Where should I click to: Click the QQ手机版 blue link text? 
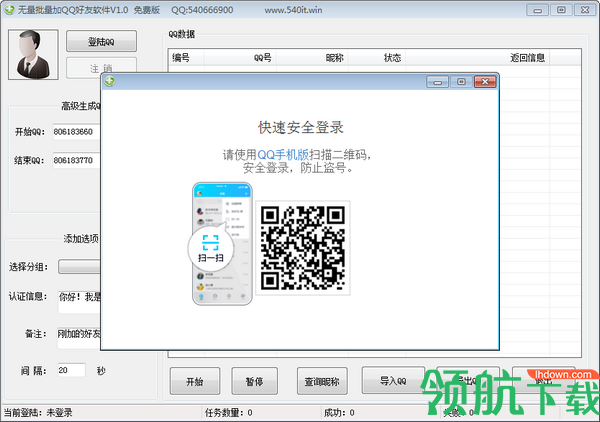[x=283, y=155]
